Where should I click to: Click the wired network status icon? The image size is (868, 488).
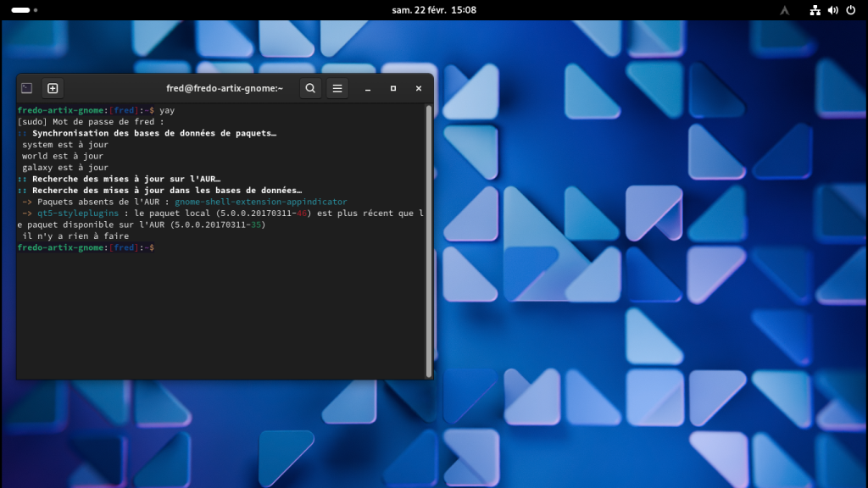(815, 10)
